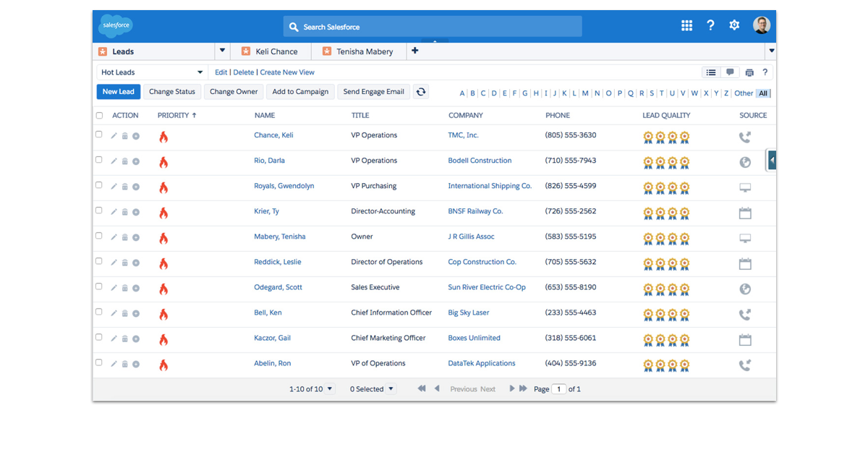
Task: Click the Search Salesforce field
Action: click(x=433, y=27)
